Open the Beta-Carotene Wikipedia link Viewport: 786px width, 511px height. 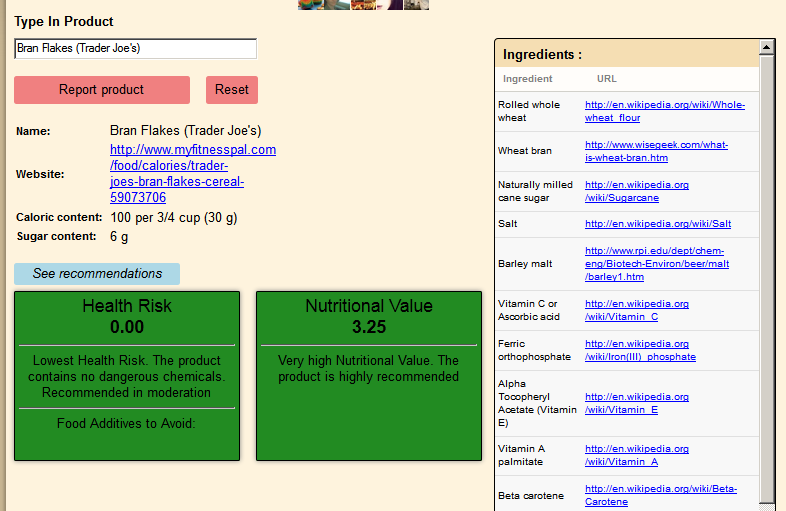(661, 495)
